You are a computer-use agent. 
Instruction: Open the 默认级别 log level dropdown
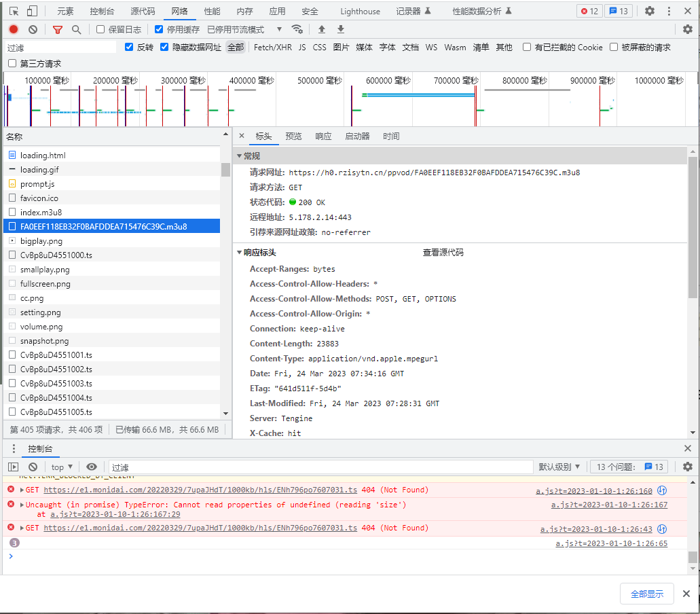click(559, 467)
